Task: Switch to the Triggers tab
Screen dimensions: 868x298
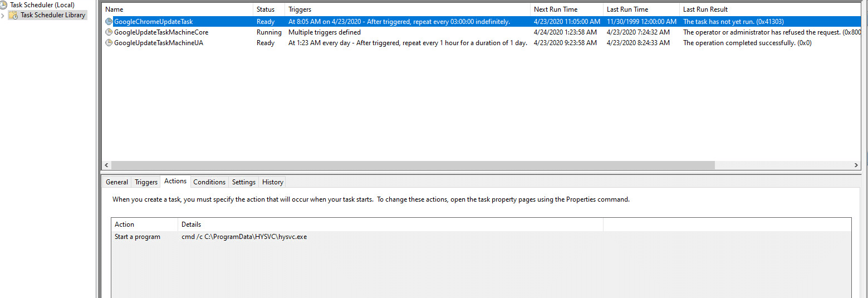Action: pyautogui.click(x=146, y=182)
